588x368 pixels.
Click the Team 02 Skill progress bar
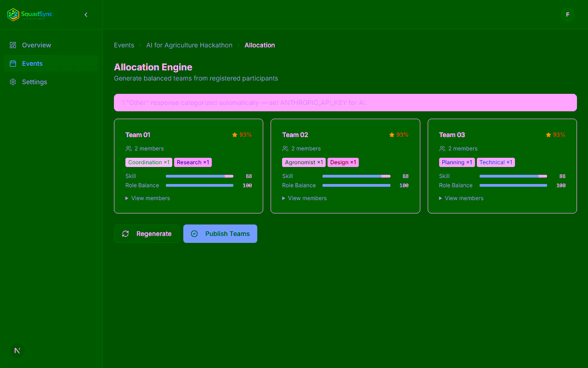(x=356, y=176)
